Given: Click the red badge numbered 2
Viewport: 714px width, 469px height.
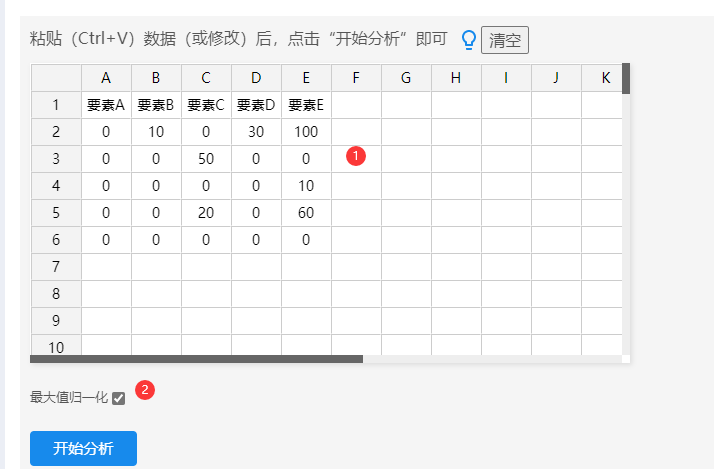Looking at the screenshot, I should [x=145, y=390].
